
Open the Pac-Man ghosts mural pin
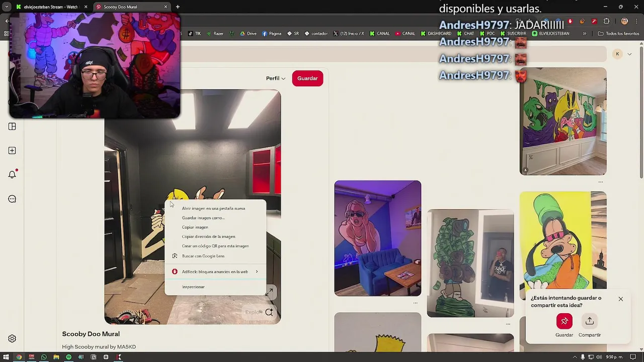(x=563, y=121)
